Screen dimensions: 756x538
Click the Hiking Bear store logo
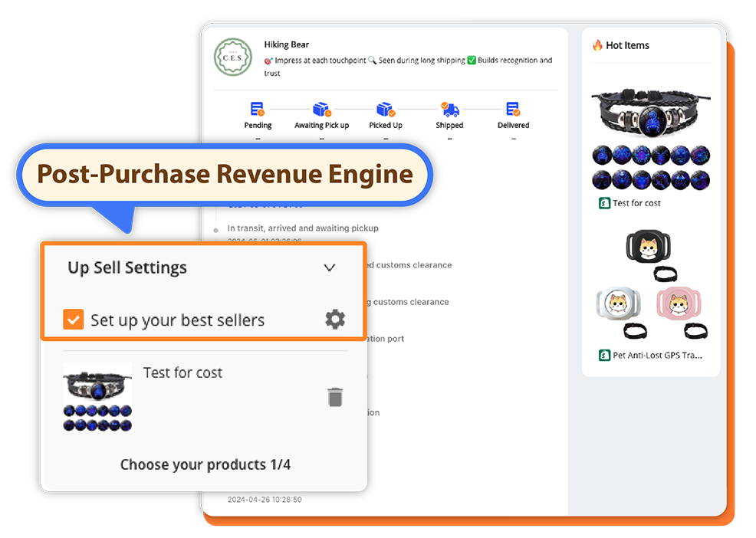[x=233, y=57]
